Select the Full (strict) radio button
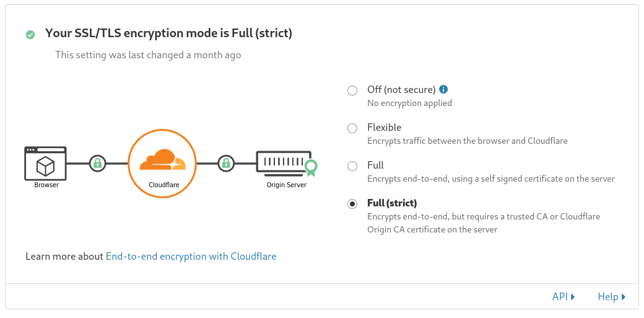Screen dimensions: 644x318 [x=352, y=204]
